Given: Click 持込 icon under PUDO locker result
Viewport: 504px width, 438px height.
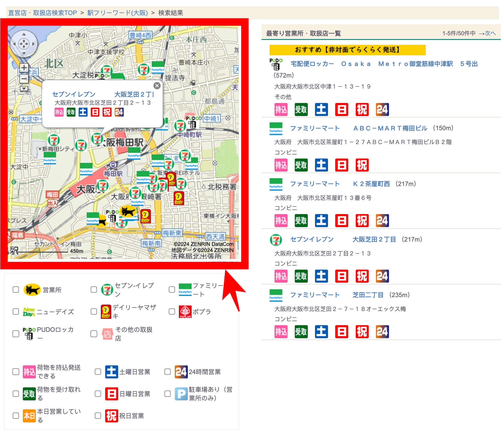Looking at the screenshot, I should tap(281, 109).
